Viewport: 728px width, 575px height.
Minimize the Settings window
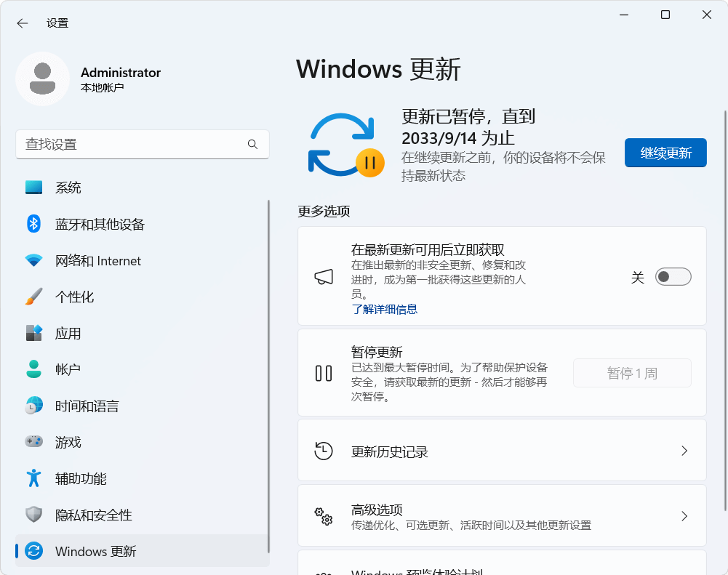click(x=624, y=15)
